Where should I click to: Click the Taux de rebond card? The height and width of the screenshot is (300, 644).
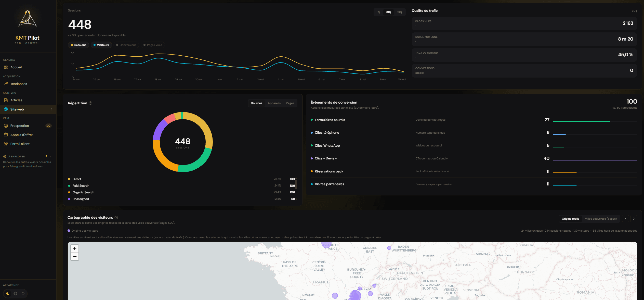pos(524,55)
